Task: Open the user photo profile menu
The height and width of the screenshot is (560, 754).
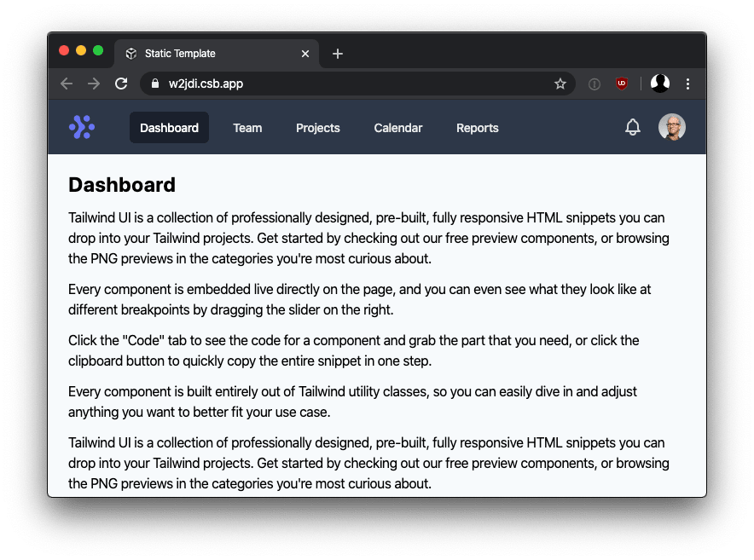Action: pos(672,127)
